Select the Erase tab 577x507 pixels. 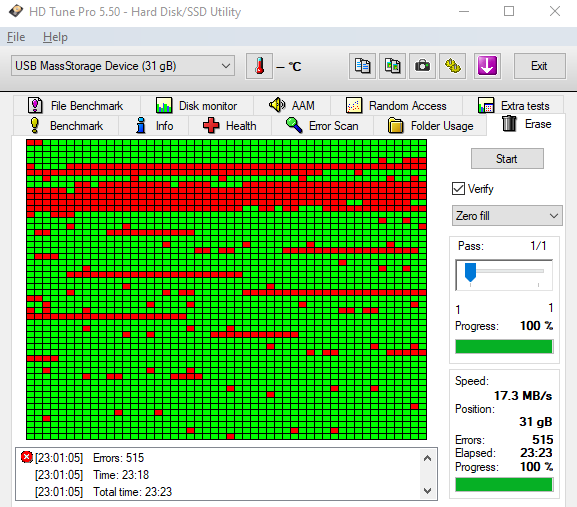(526, 124)
